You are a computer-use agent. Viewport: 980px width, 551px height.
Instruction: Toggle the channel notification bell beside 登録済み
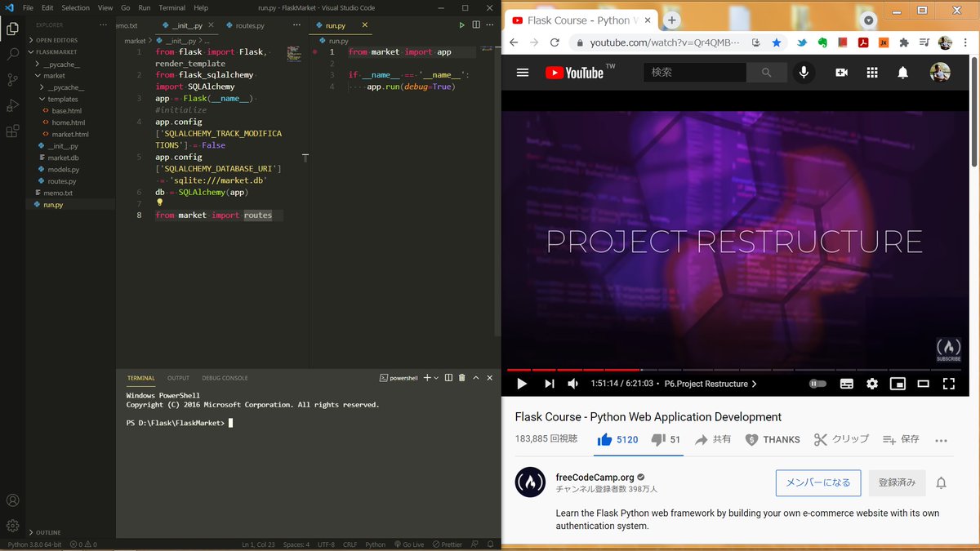pos(941,482)
